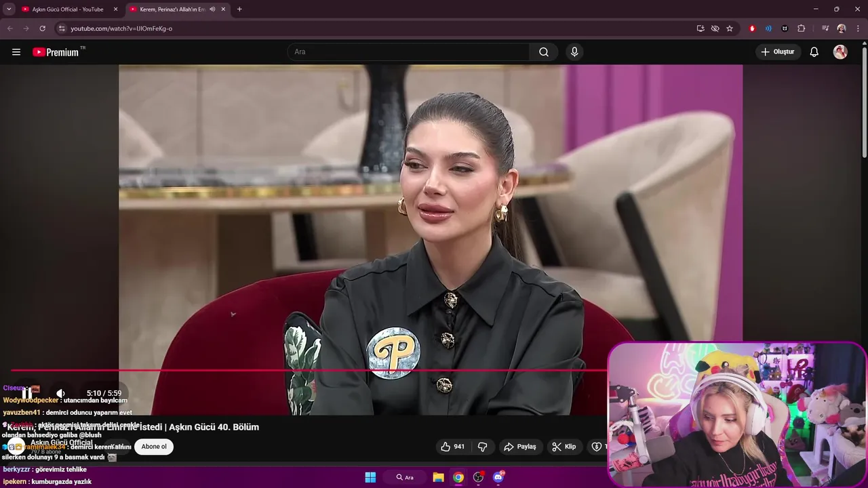
Task: Click the magnifier search button next to Ara
Action: 544,52
